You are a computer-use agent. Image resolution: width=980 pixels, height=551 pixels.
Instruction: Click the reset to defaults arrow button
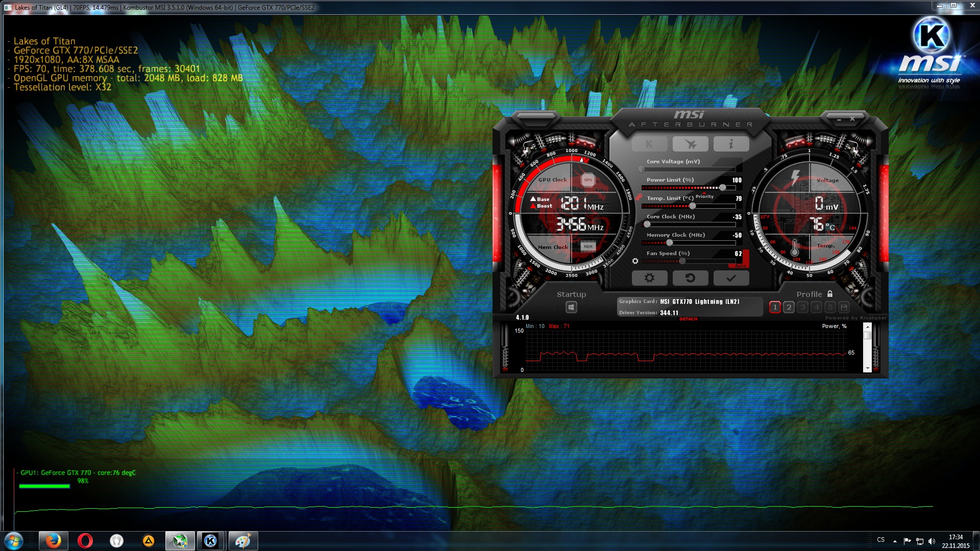(x=690, y=278)
